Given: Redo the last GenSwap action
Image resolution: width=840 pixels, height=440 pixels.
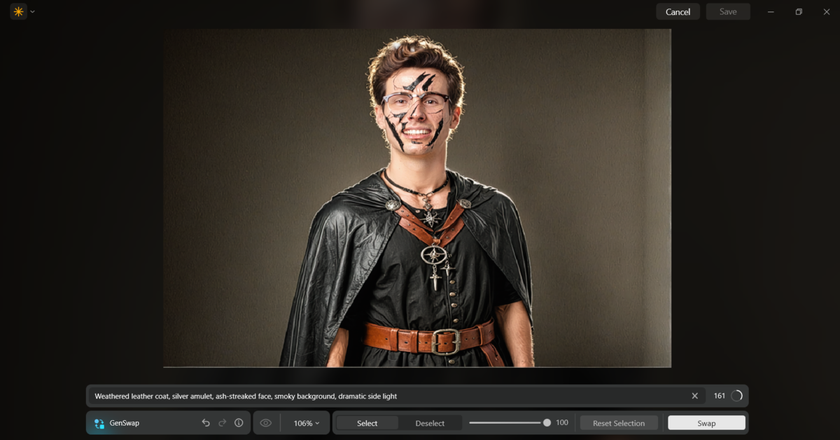Looking at the screenshot, I should pos(222,423).
